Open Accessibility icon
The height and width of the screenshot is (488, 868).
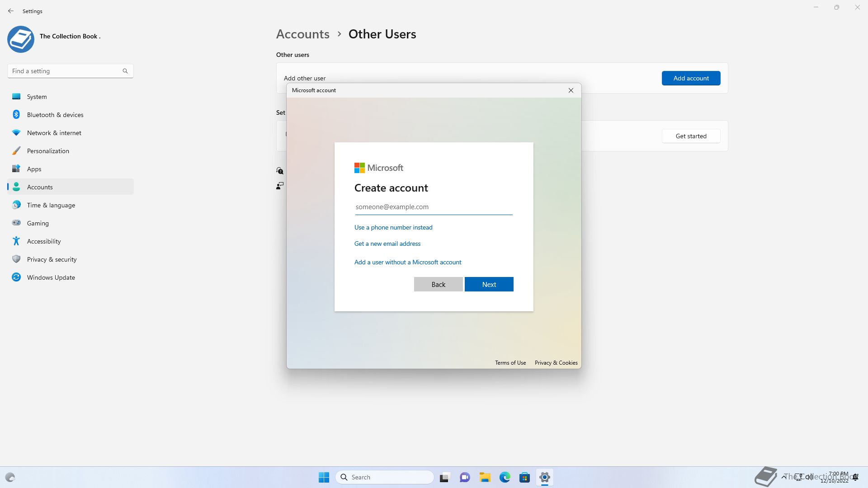(x=16, y=241)
